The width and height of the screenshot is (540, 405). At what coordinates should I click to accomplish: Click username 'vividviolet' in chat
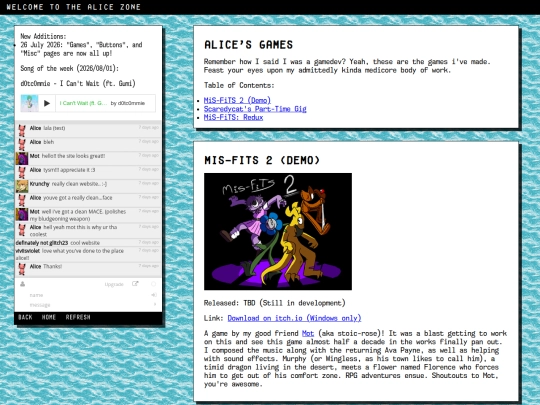pyautogui.click(x=28, y=251)
